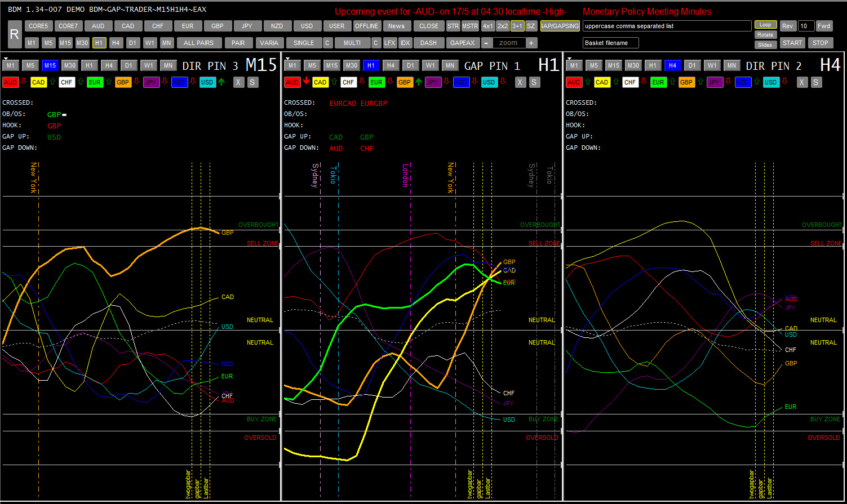The height and width of the screenshot is (504, 847).
Task: Click C button next to MULTI
Action: point(376,43)
